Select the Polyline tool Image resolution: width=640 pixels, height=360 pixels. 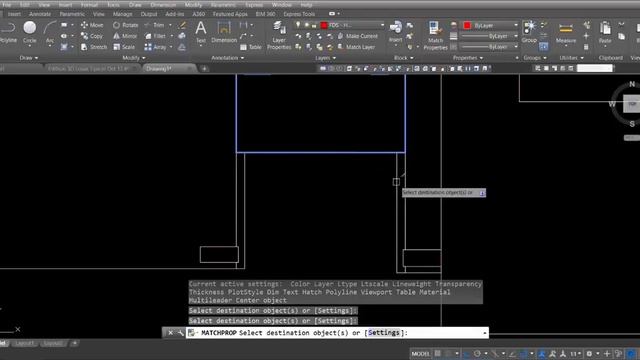[8, 32]
